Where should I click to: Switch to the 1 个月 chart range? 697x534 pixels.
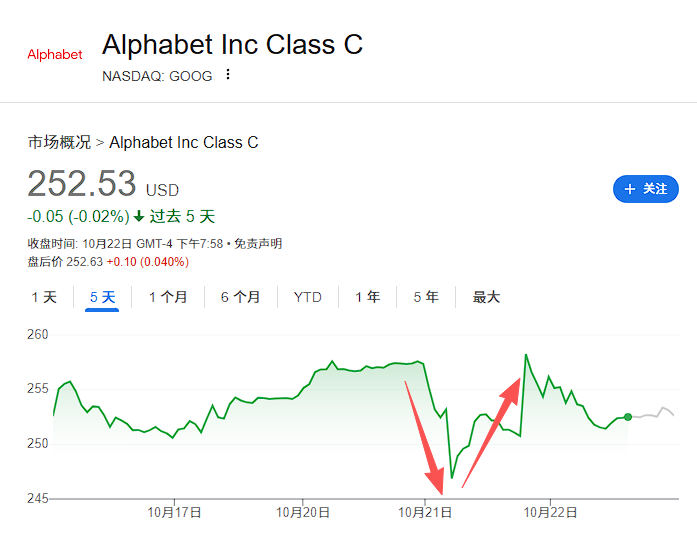168,297
